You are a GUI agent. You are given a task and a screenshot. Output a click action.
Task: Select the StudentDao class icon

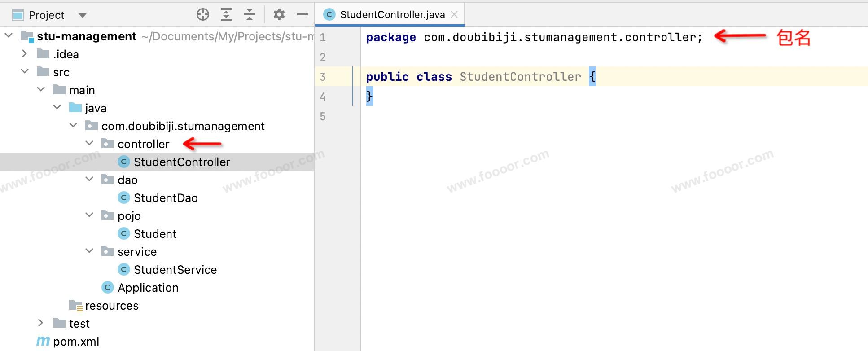click(124, 198)
